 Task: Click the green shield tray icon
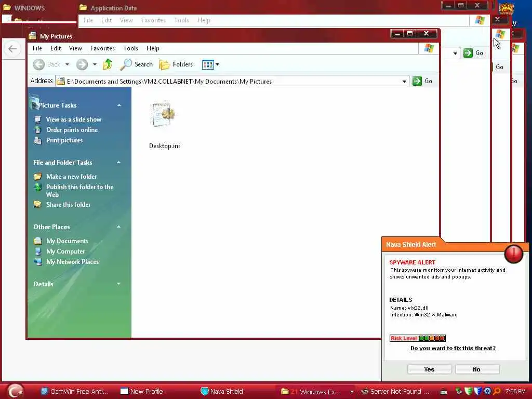coord(469,392)
